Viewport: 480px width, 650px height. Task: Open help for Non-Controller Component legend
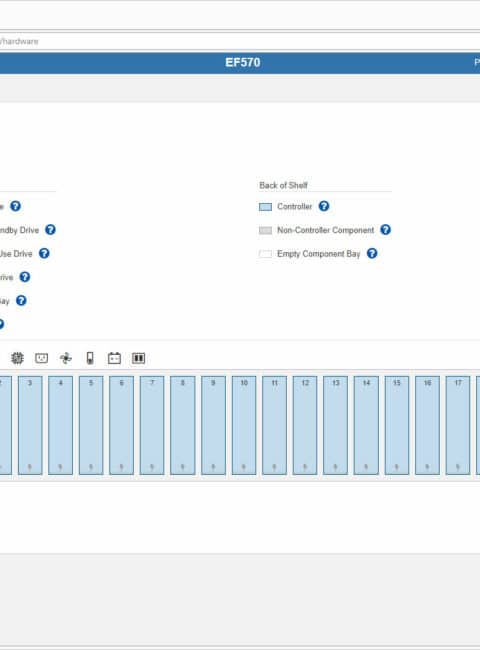pyautogui.click(x=385, y=230)
